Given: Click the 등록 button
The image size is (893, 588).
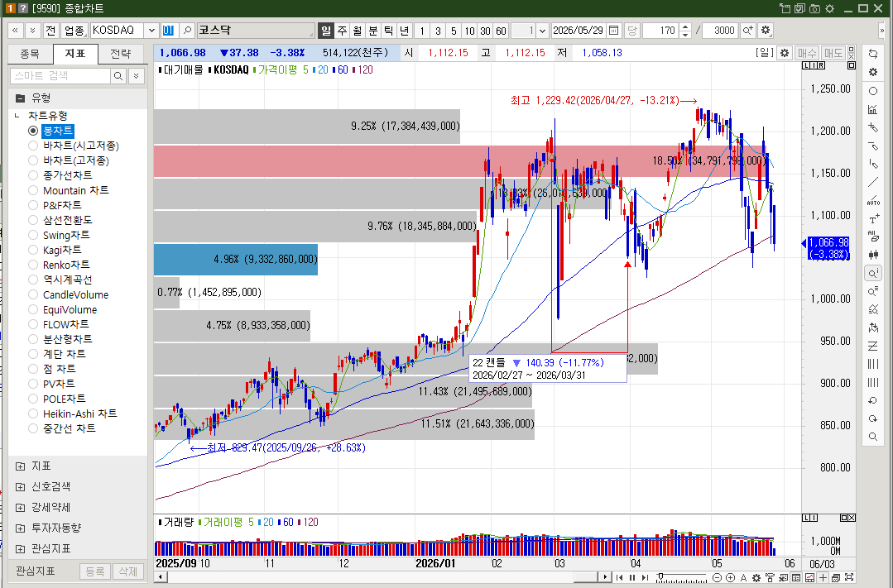Looking at the screenshot, I should coord(94,571).
